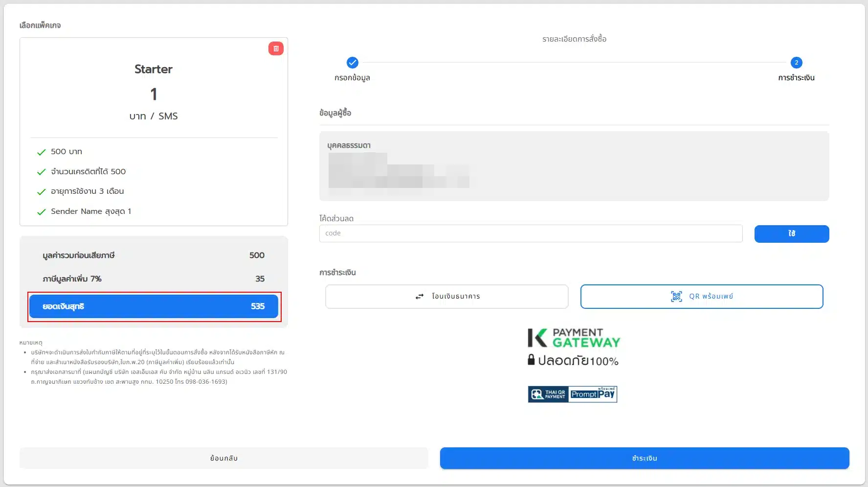Click the step 2 payment circle
868x487 pixels.
[796, 63]
